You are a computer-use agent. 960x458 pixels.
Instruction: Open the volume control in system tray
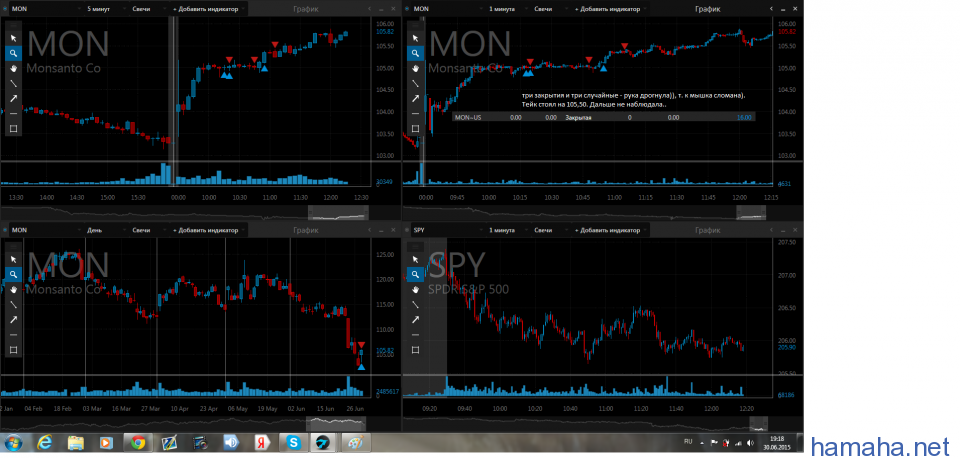tap(751, 443)
